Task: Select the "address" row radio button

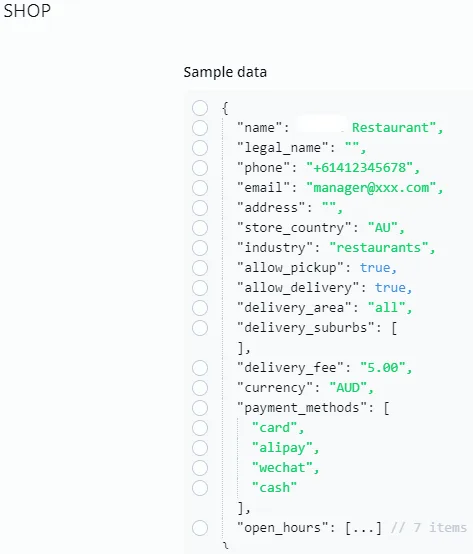Action: (200, 208)
